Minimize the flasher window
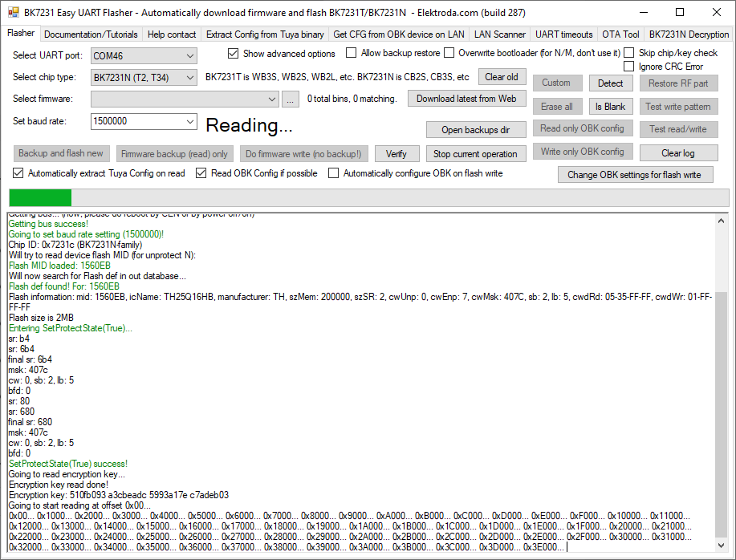This screenshot has width=736, height=560. pos(644,13)
